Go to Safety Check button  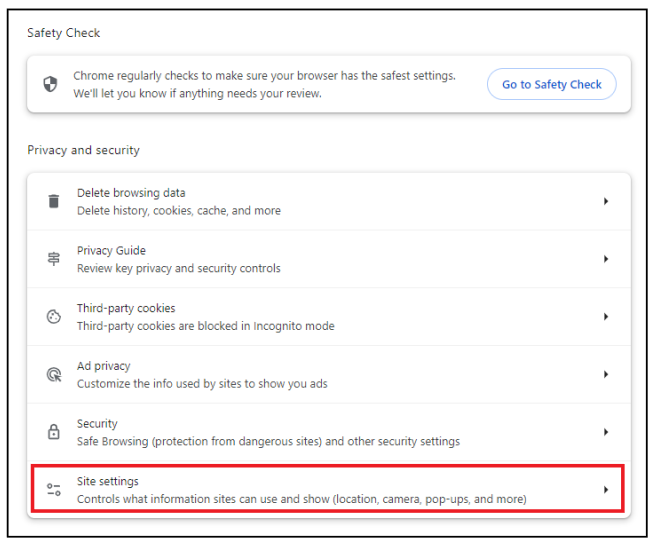point(551,84)
